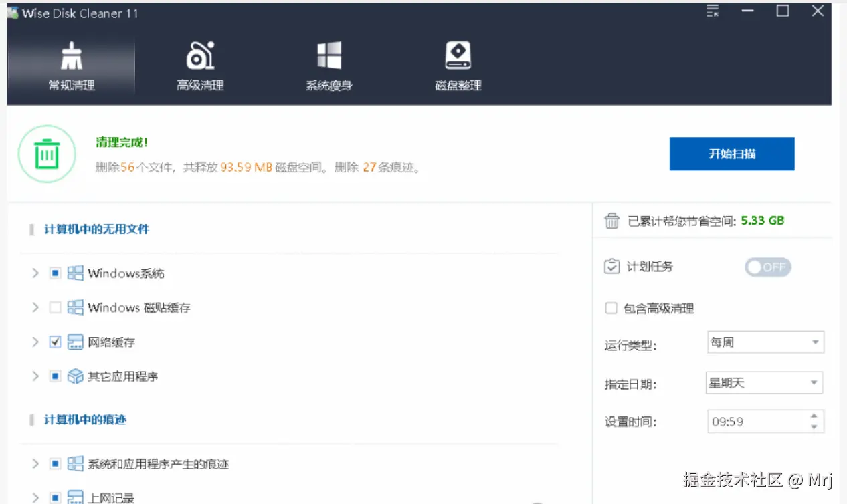
Task: Click the Windows系统 row label
Action: [x=126, y=273]
